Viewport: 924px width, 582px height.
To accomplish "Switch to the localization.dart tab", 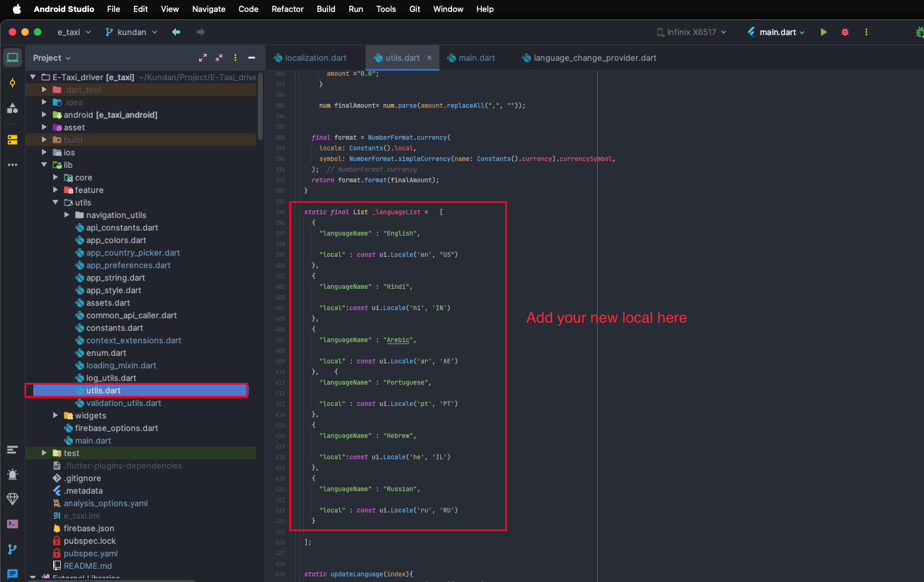I will click(x=311, y=58).
